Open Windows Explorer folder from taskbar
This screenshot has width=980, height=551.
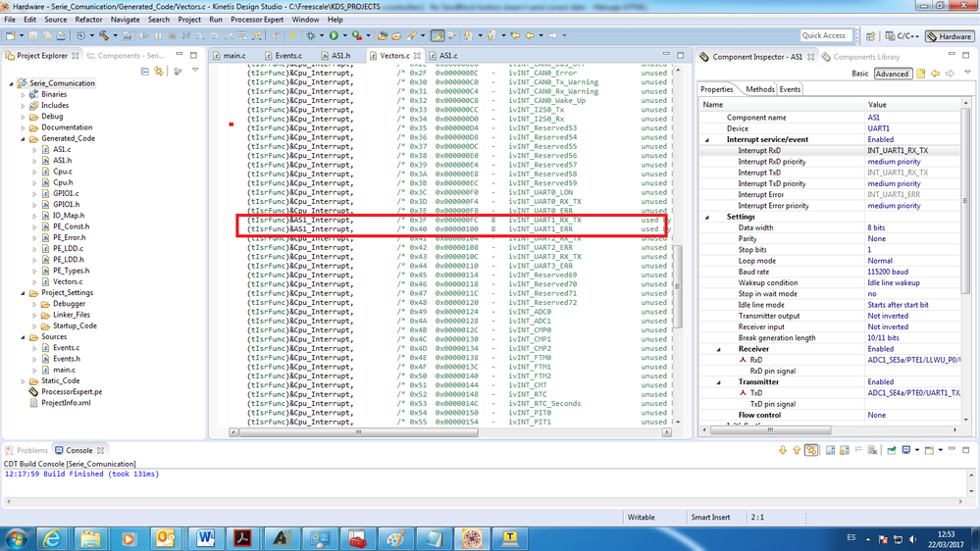(x=90, y=538)
